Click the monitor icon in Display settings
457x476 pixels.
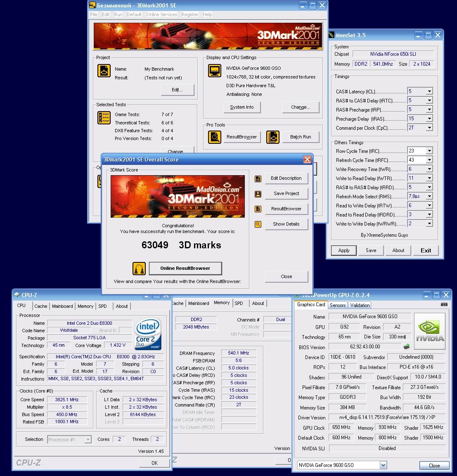215,71
